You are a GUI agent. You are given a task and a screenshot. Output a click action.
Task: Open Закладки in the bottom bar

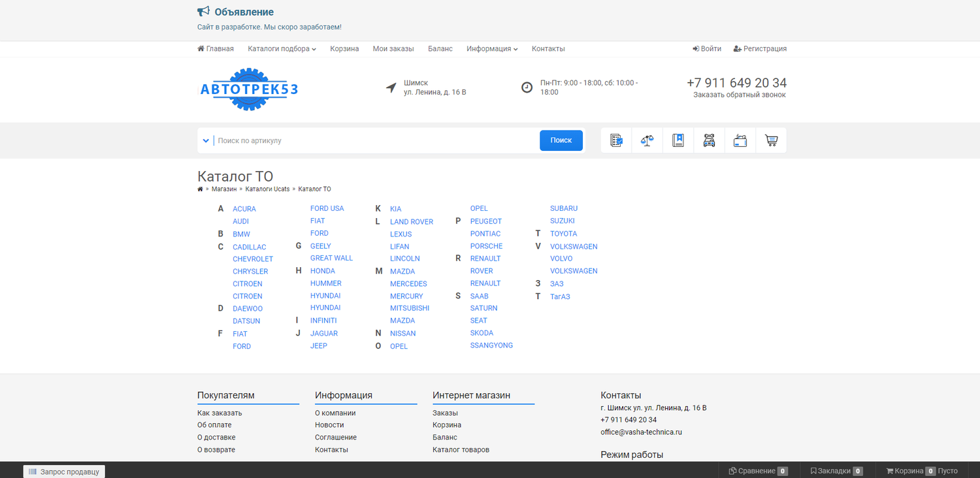[x=836, y=471]
